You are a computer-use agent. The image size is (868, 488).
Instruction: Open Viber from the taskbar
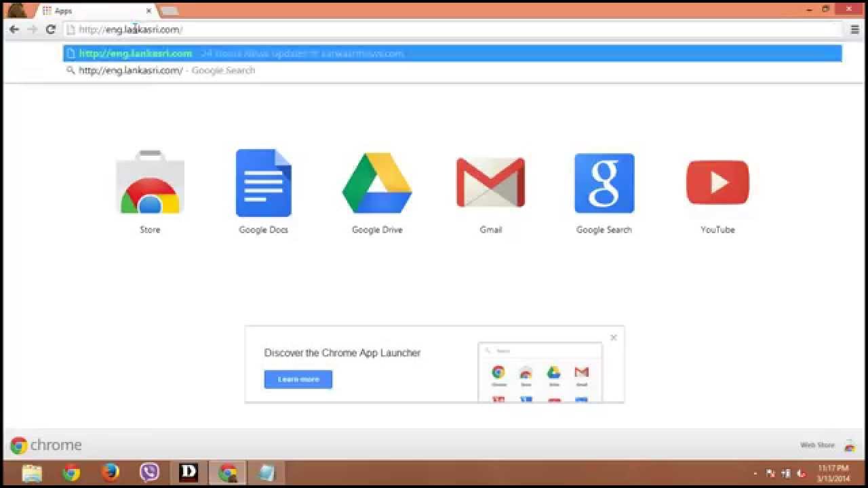[149, 472]
